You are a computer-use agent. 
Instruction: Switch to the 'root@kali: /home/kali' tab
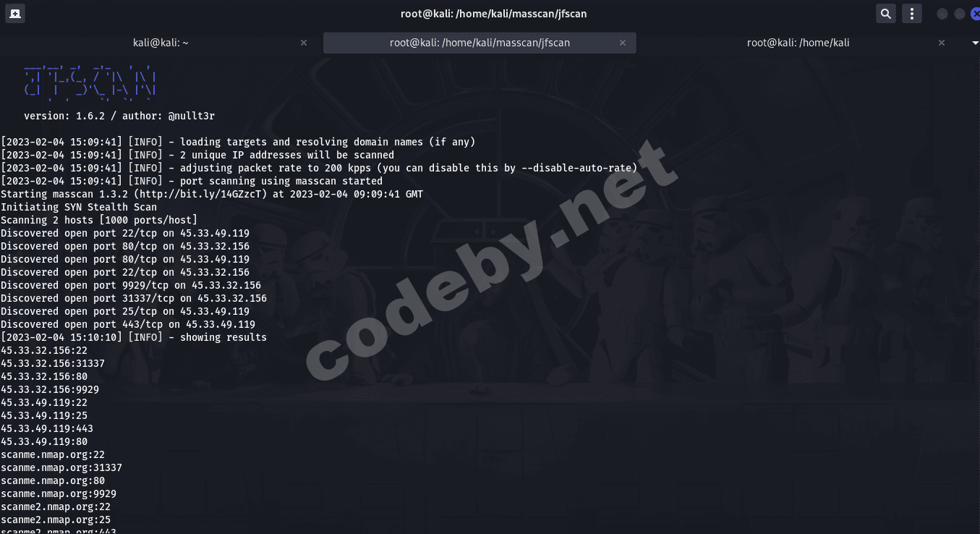tap(798, 43)
